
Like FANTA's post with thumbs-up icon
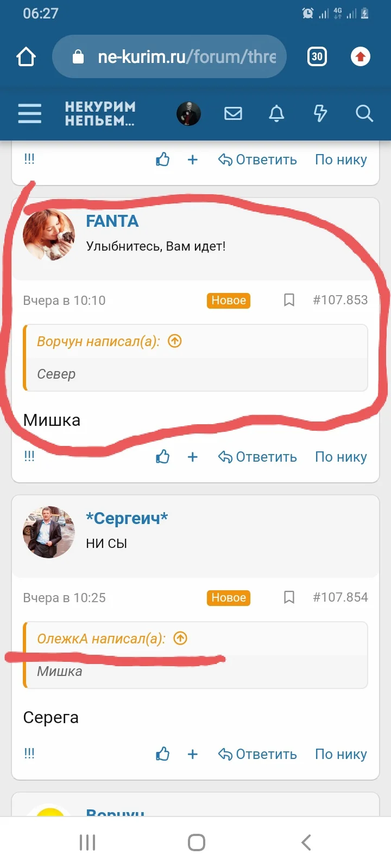(162, 457)
